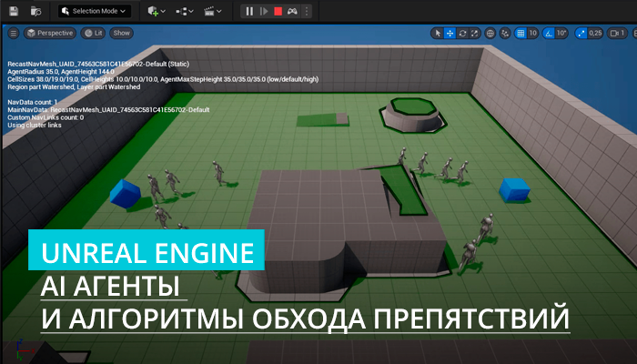Click the UNREAL ENGINE title banner
Screen dimensions: 637x364
pos(147,250)
